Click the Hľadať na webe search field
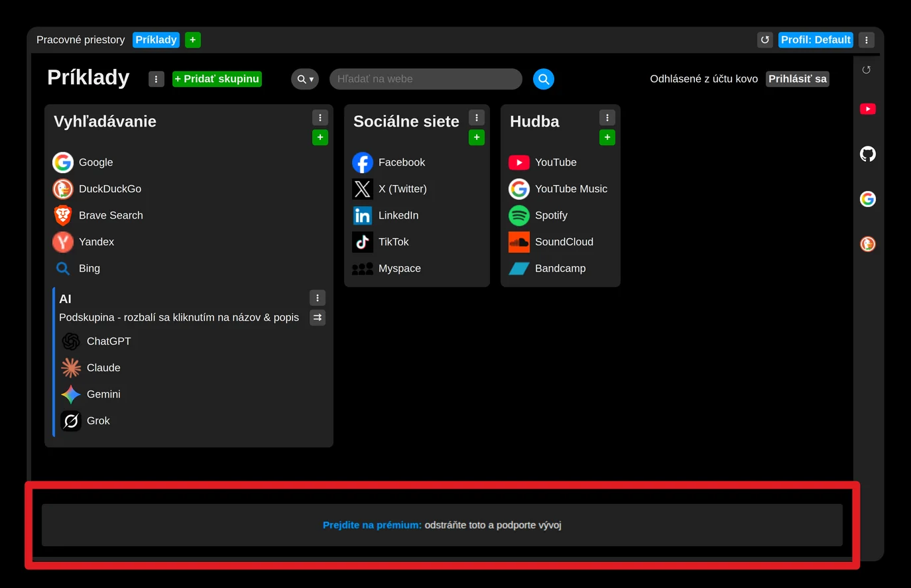 426,79
